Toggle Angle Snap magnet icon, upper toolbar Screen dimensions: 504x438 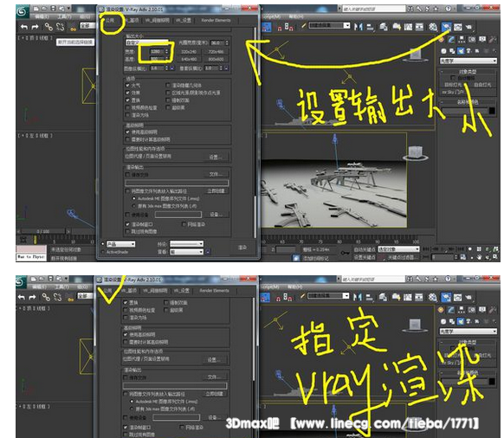point(279,28)
